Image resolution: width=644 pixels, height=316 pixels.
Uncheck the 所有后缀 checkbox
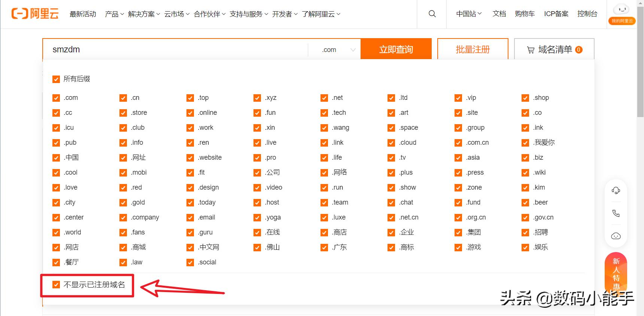56,79
